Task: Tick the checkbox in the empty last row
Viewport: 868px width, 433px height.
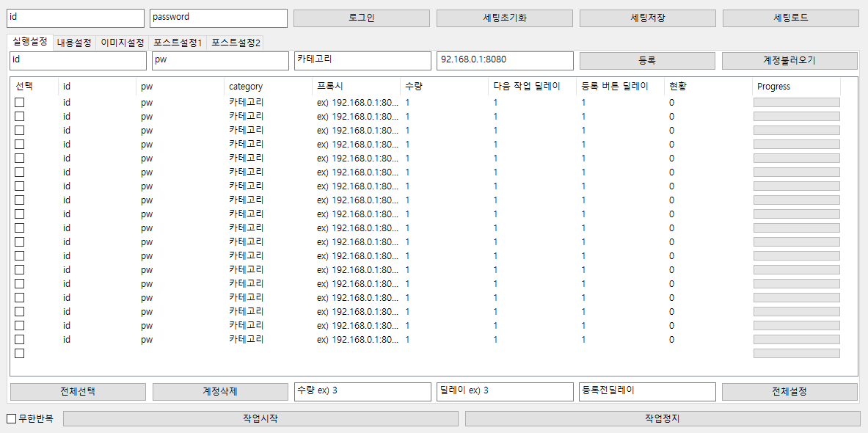Action: [20, 354]
